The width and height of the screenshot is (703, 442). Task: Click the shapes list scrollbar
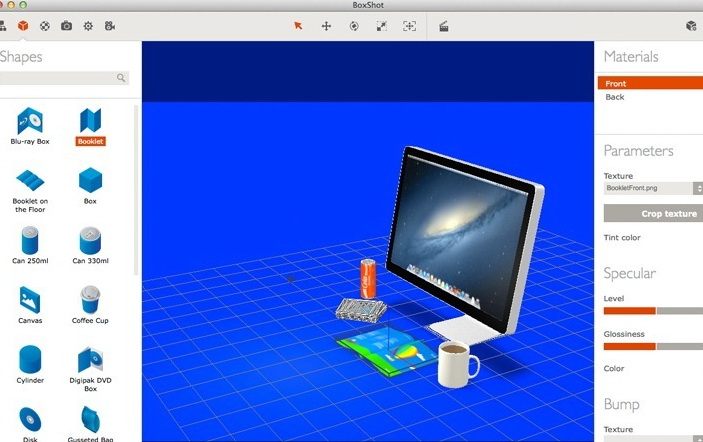[x=136, y=191]
